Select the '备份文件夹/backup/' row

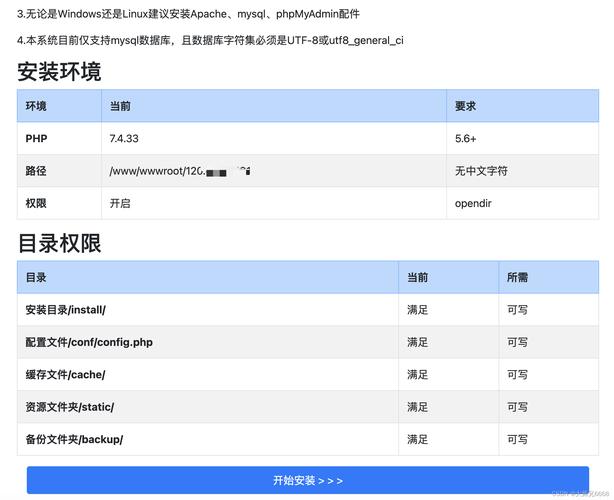pos(308,439)
